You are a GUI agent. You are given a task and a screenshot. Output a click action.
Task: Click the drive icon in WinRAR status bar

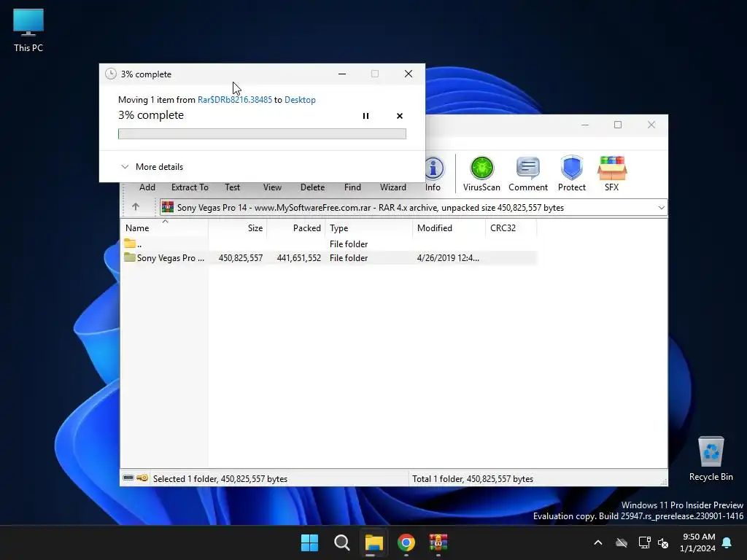tap(128, 478)
